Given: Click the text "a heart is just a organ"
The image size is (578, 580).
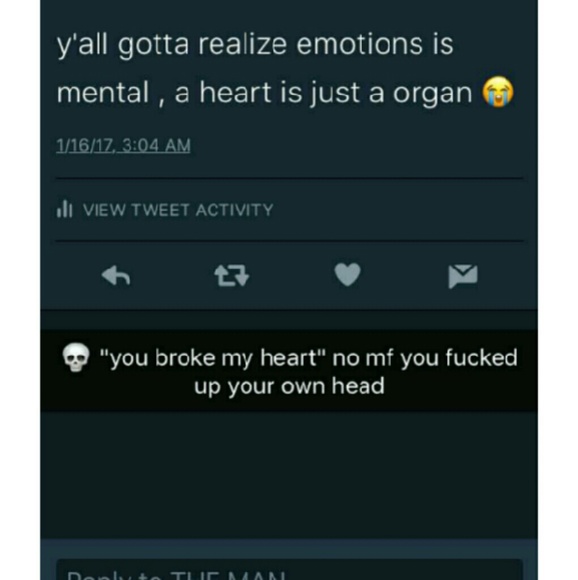Looking at the screenshot, I should click(x=323, y=93).
